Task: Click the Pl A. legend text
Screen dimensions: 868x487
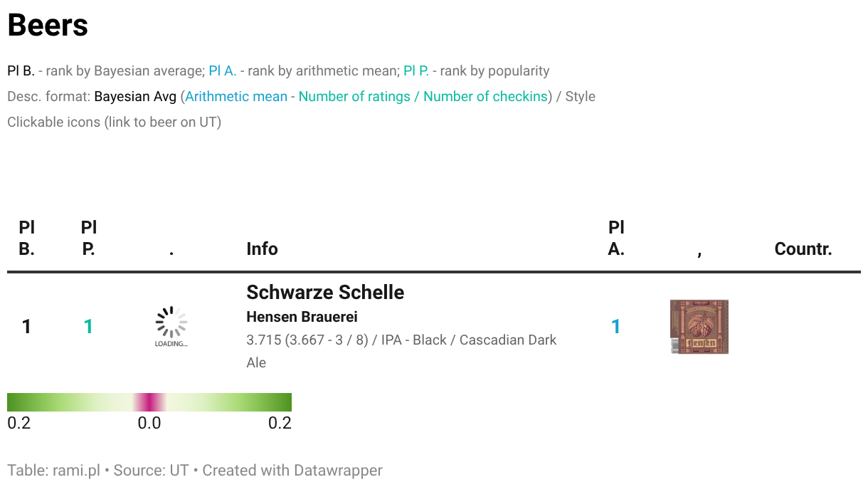Action: (x=223, y=71)
